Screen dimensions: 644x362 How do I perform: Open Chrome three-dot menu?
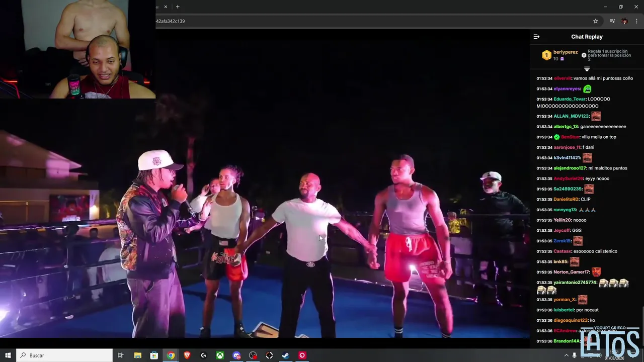[636, 21]
